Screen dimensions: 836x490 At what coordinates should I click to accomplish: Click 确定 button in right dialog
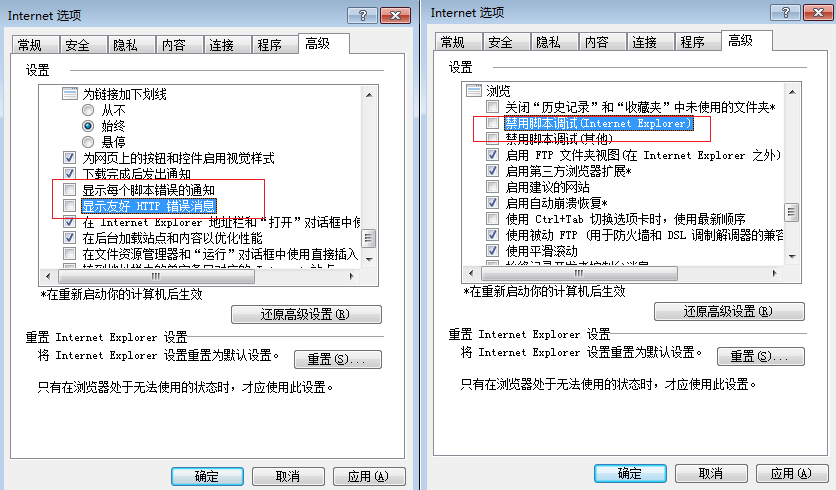tap(630, 473)
